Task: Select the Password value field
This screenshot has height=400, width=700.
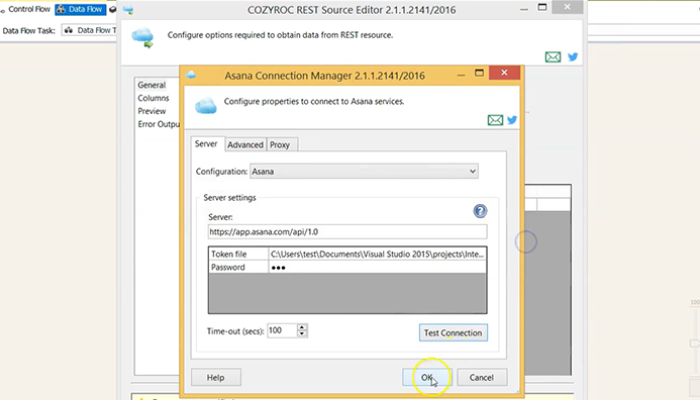Action: click(x=377, y=267)
